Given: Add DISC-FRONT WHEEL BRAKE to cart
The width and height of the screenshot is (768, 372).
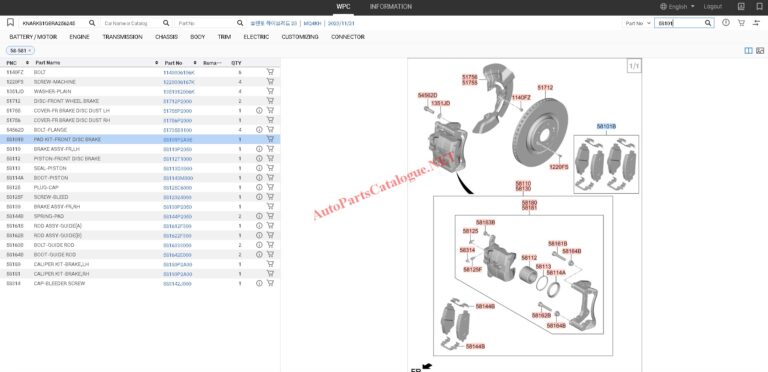Looking at the screenshot, I should [270, 101].
